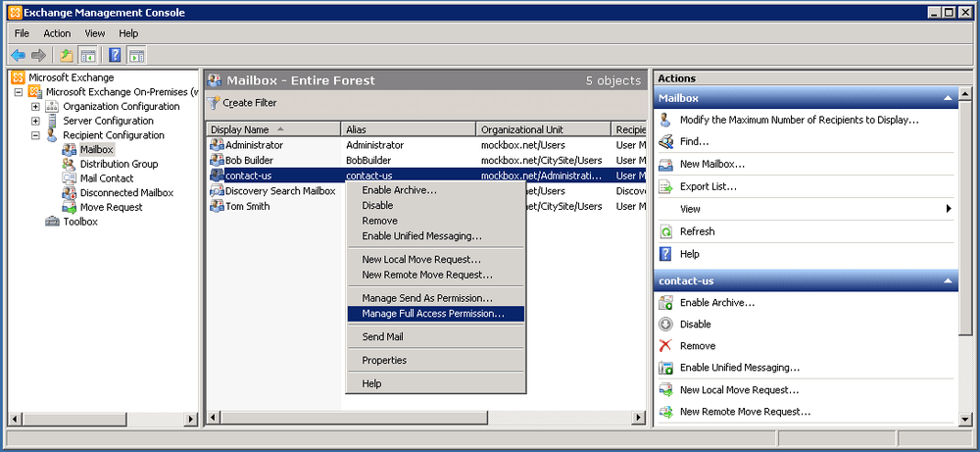The height and width of the screenshot is (452, 980).
Task: Collapse the Recipient Configuration node
Action: pyautogui.click(x=35, y=135)
